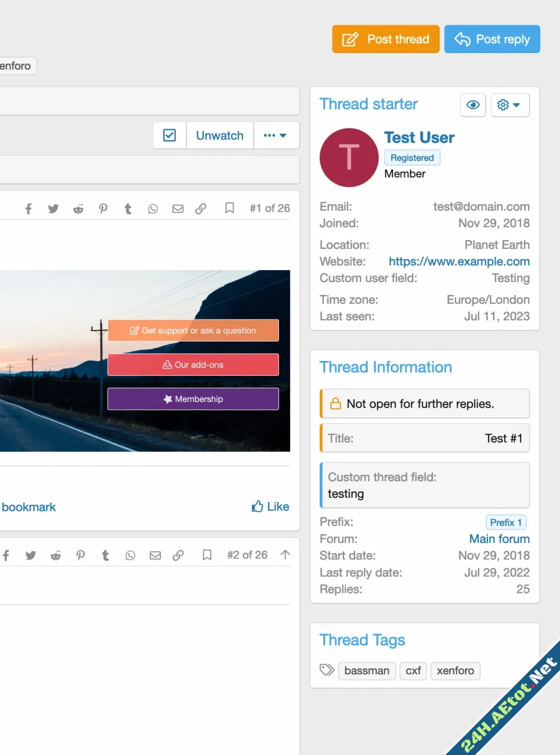Share second post on WhatsApp

(130, 555)
